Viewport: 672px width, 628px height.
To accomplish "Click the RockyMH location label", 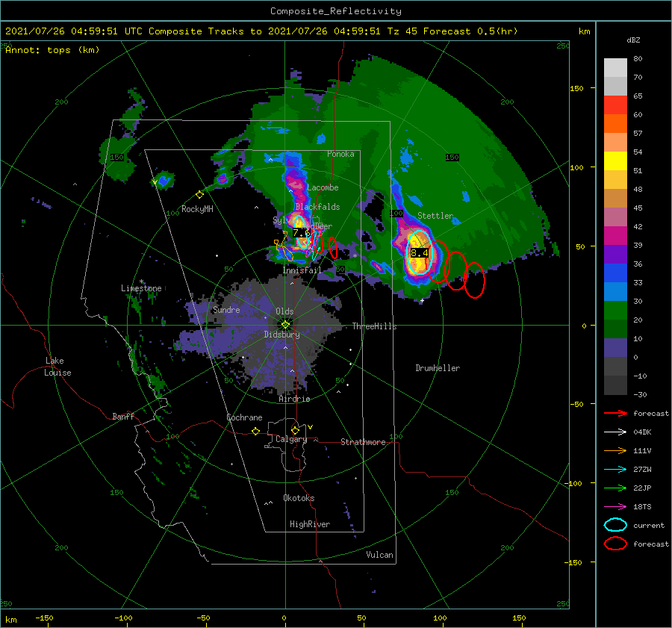I will coord(197,209).
